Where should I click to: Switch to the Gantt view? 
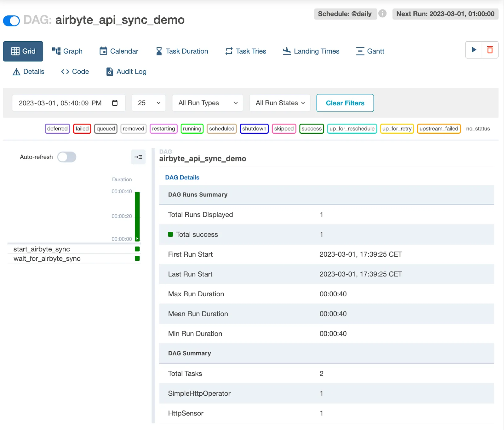pos(370,51)
